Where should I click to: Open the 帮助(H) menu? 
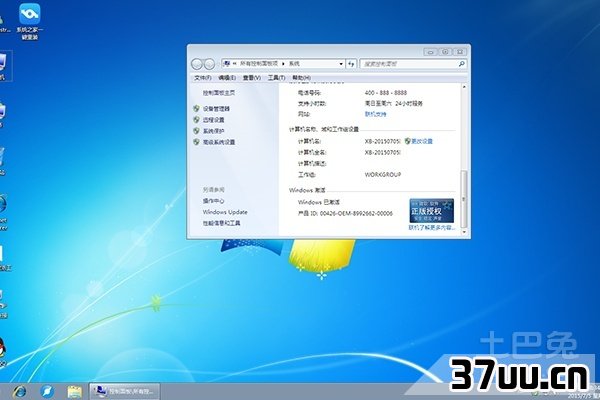[301, 78]
